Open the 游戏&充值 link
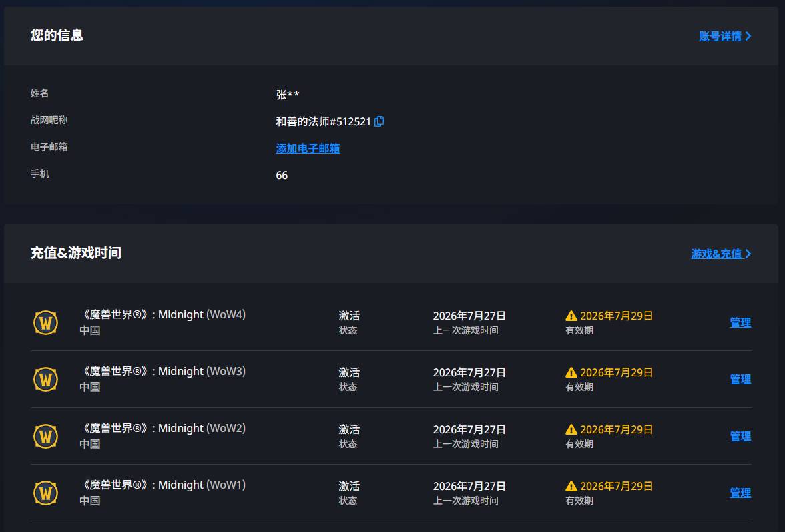Viewport: 785px width, 532px height. click(x=721, y=254)
